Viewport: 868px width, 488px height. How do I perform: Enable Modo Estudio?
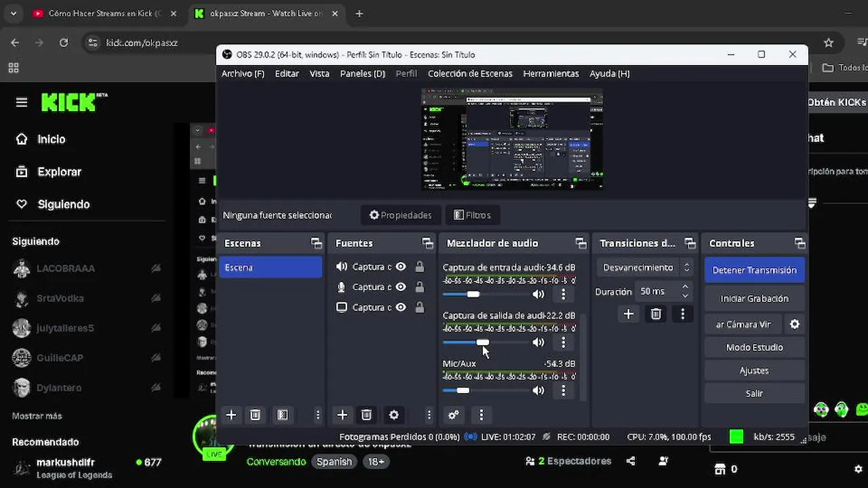pos(755,347)
